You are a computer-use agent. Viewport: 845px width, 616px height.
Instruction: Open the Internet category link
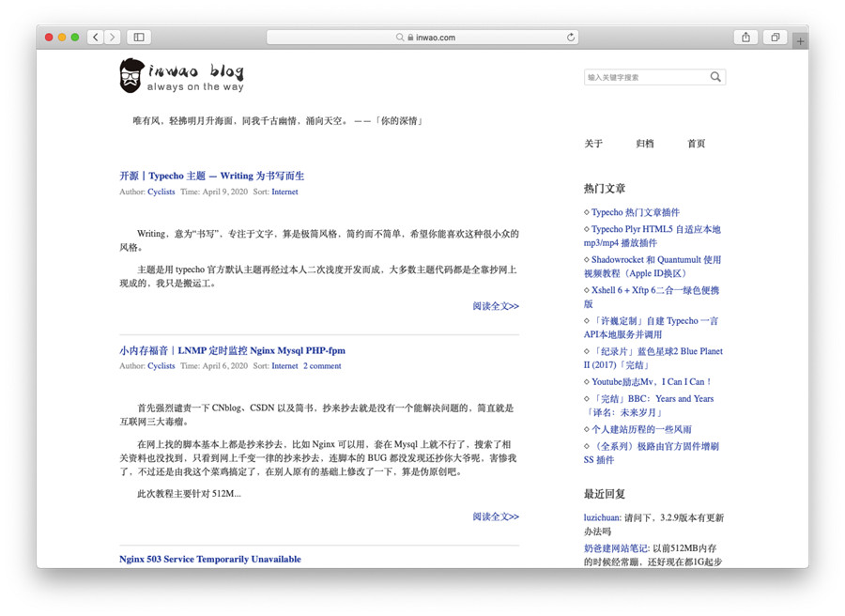(284, 192)
